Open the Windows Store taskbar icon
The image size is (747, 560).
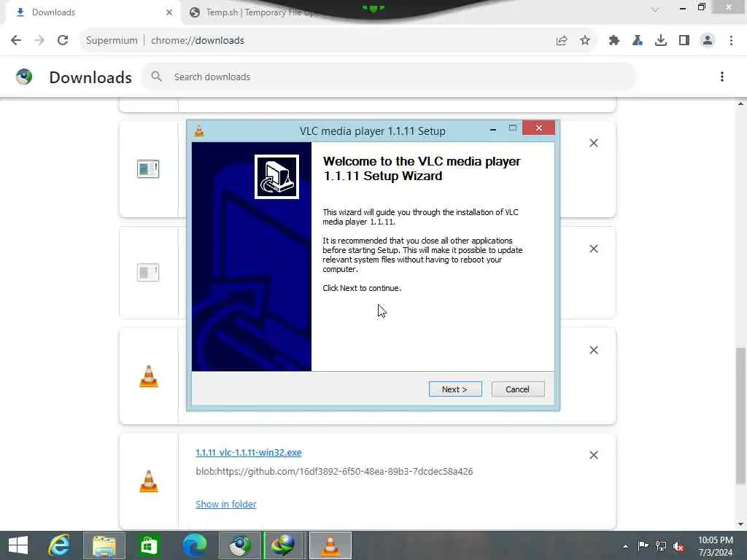click(x=149, y=545)
